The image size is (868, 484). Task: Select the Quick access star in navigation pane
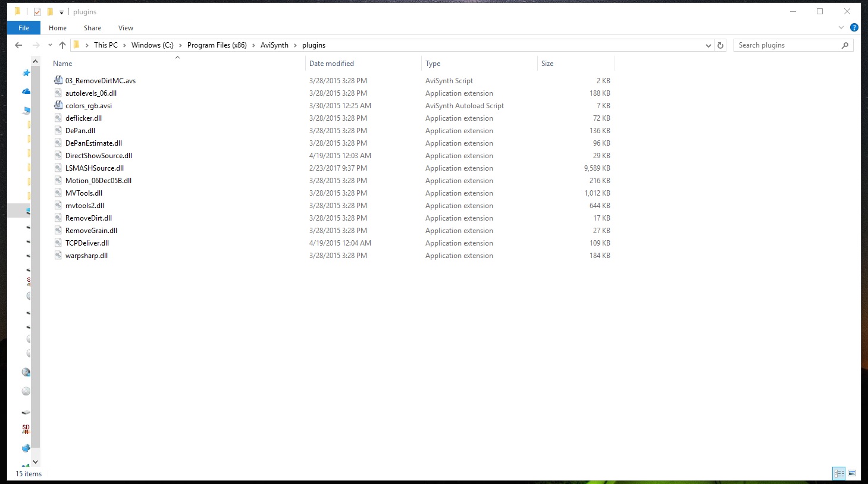pos(26,73)
